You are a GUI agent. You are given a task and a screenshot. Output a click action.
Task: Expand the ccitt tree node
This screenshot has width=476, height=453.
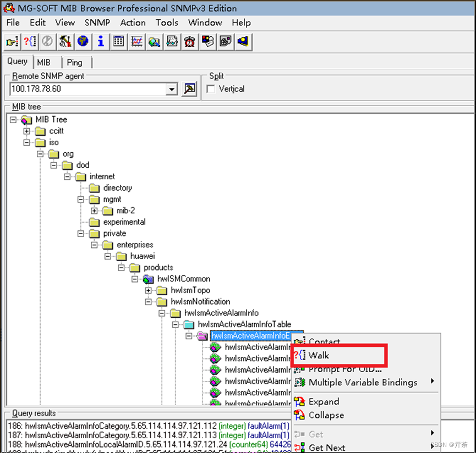pos(27,131)
